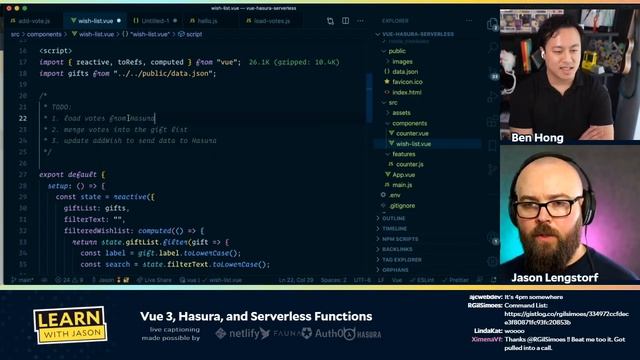
Task: Click the split editor icon
Action: point(345,21)
